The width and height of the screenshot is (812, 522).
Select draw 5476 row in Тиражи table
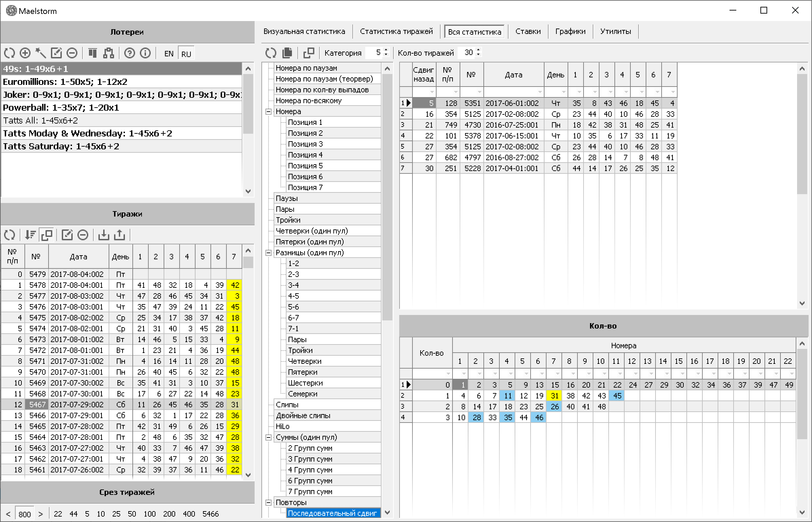(122, 307)
